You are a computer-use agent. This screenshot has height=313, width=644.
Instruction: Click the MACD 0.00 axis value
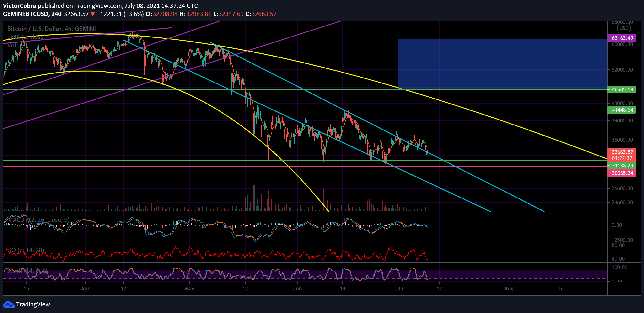click(x=617, y=225)
